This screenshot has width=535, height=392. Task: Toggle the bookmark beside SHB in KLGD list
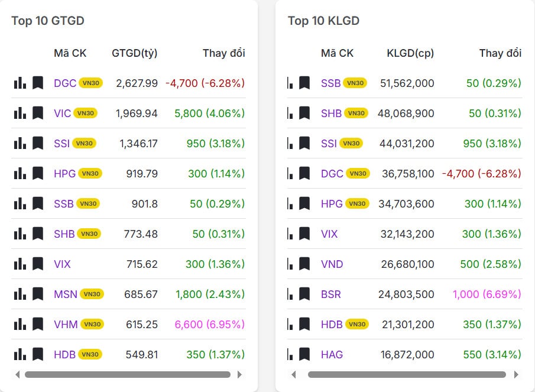point(304,113)
